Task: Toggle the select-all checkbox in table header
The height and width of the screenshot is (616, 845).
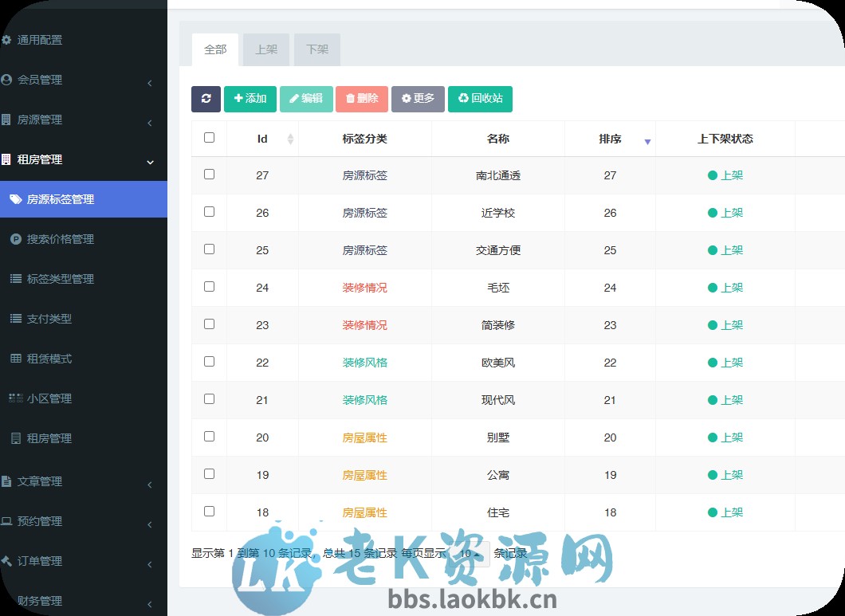Action: point(209,137)
